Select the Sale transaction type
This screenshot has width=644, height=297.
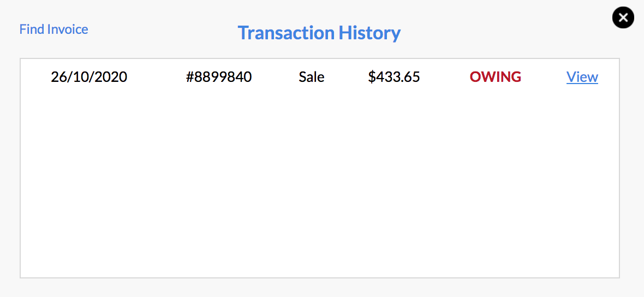311,77
